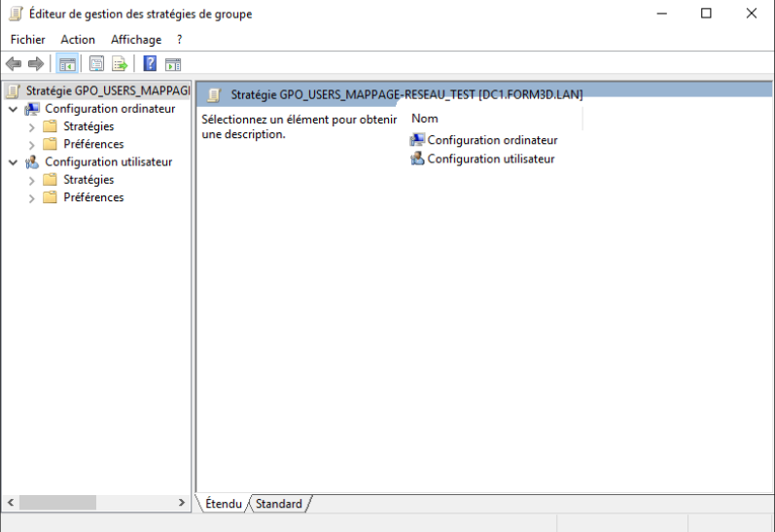Click the Forward arrow toolbar icon
The width and height of the screenshot is (775, 532).
[36, 64]
